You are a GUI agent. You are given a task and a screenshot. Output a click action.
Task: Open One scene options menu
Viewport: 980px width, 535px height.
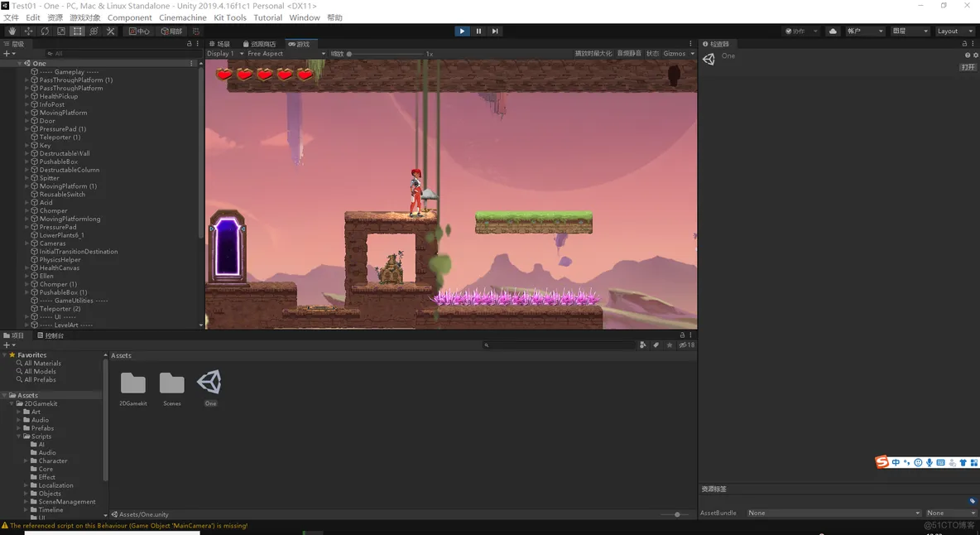coord(191,63)
